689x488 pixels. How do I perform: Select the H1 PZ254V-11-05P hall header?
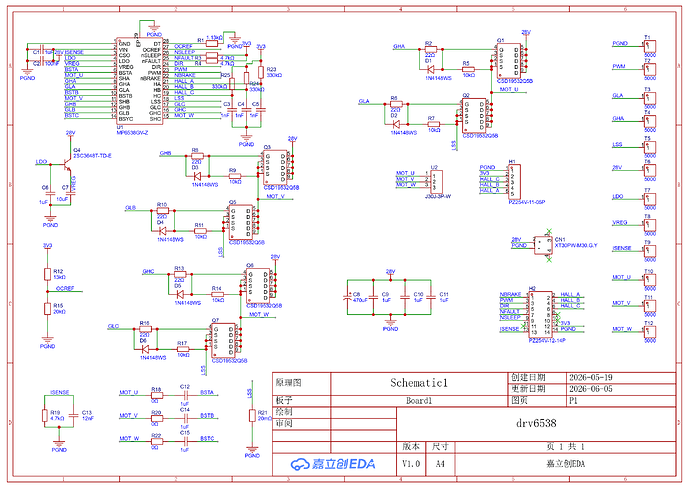514,182
